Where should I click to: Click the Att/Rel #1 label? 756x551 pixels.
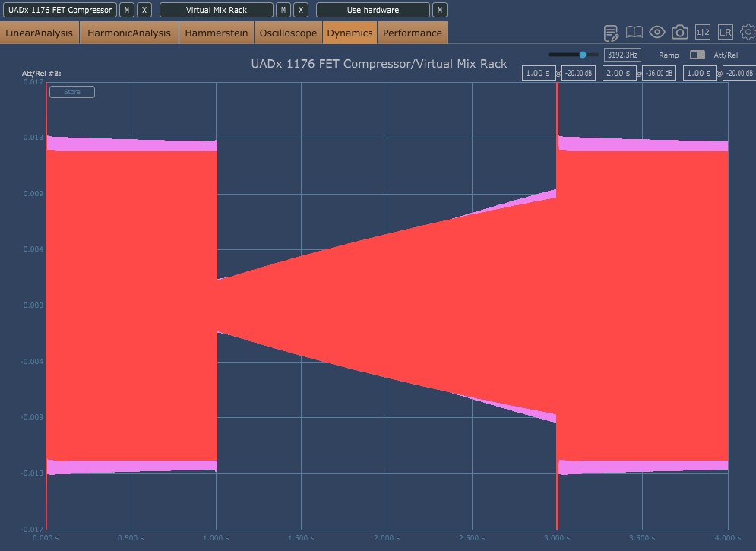[x=42, y=73]
